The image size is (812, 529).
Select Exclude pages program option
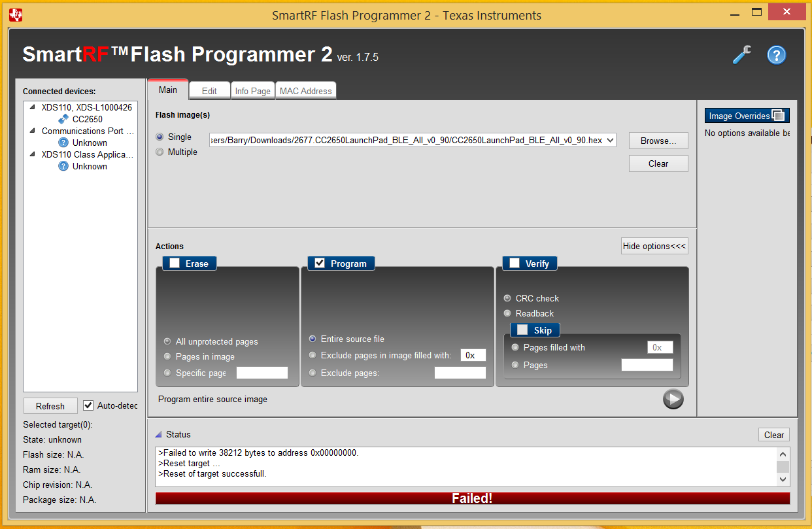[x=313, y=373]
